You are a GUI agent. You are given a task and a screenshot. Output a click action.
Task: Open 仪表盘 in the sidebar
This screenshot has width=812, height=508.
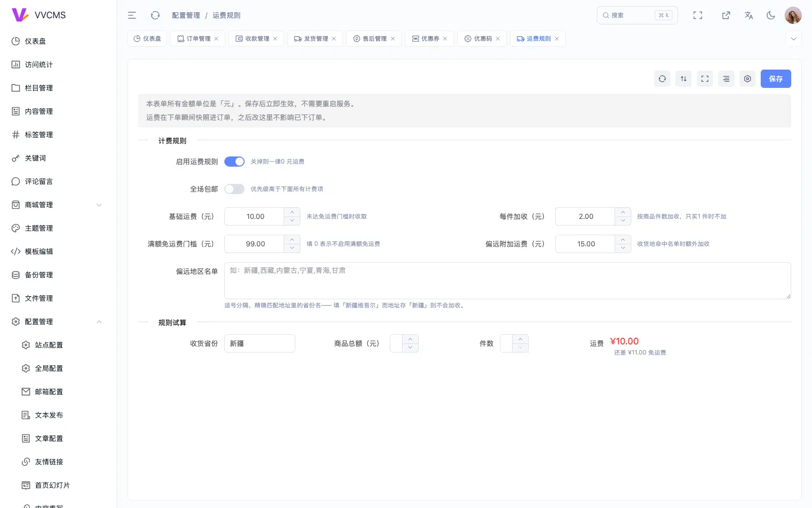[x=58, y=41]
